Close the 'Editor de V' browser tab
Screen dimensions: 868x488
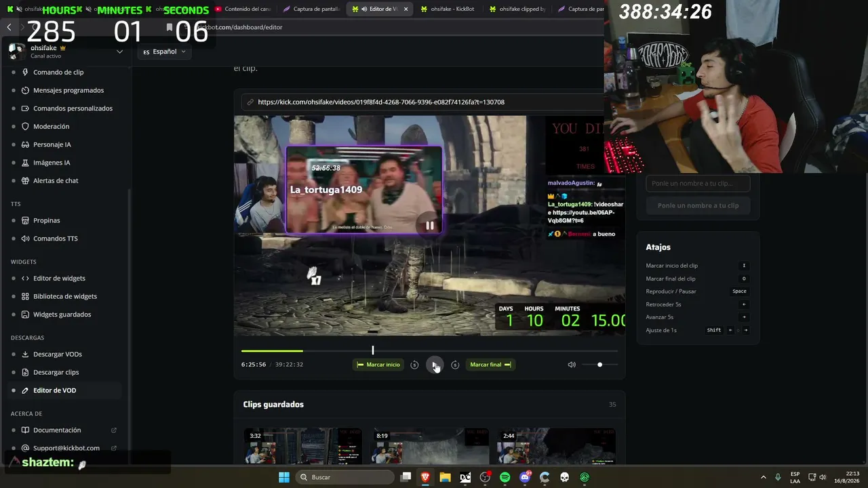pyautogui.click(x=406, y=9)
